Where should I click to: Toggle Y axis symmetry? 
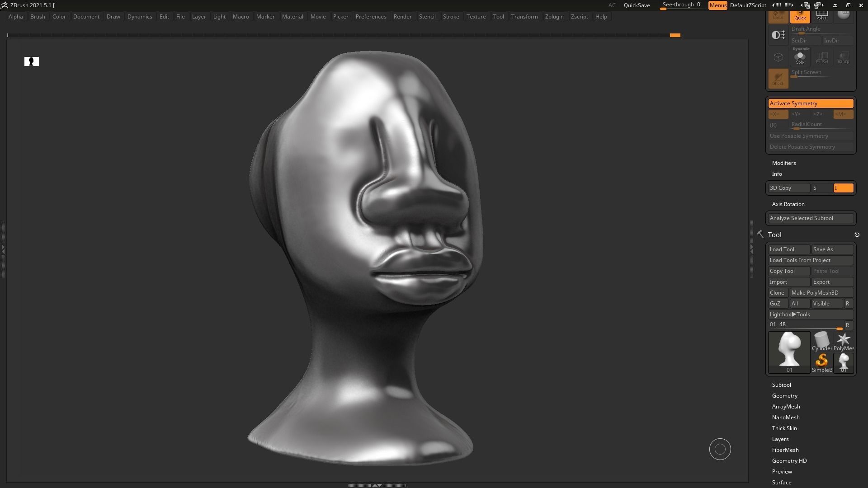tap(800, 114)
